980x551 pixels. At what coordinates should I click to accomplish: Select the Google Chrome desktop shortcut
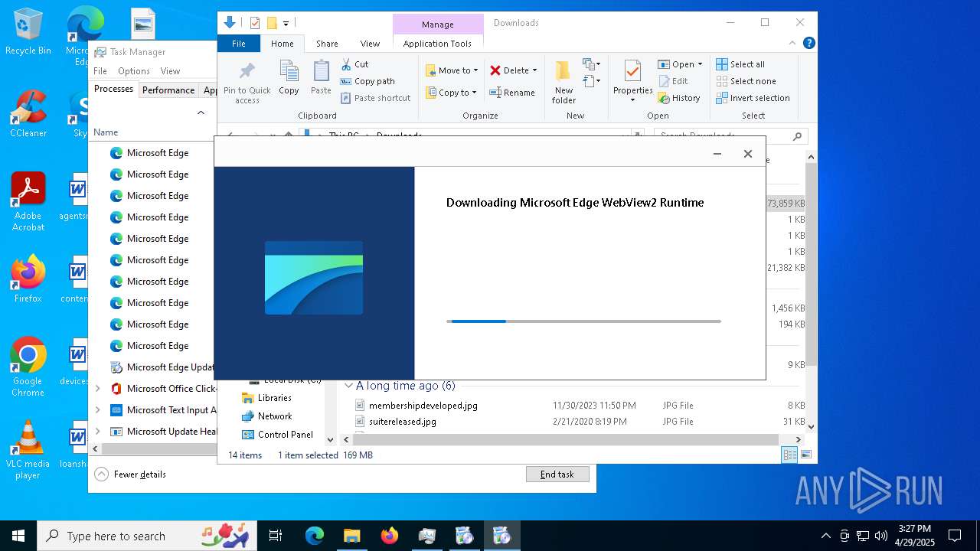click(28, 367)
